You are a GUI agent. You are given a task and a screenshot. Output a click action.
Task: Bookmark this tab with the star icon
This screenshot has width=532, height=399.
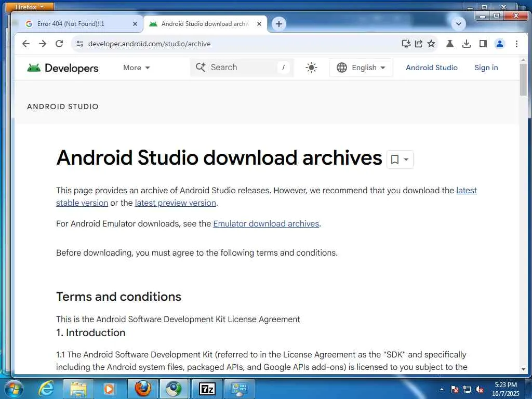(431, 44)
